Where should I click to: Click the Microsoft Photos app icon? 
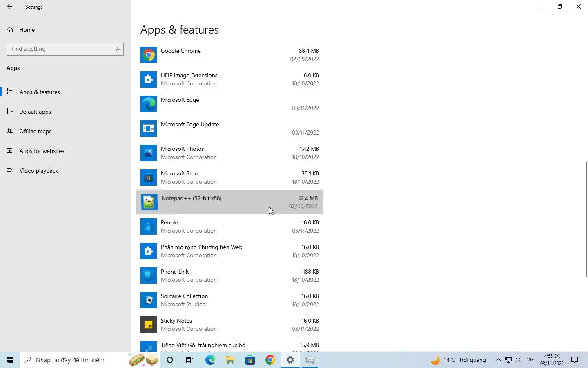pyautogui.click(x=149, y=153)
